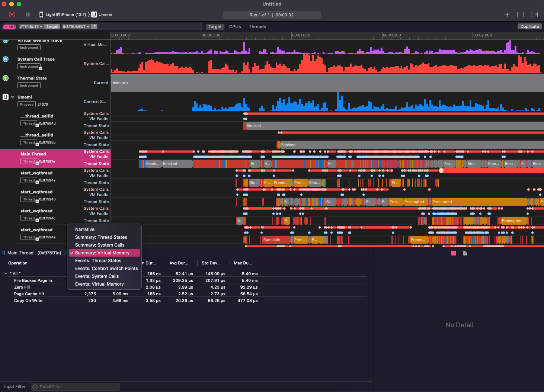Select the Thermal State instrument icon
This screenshot has width=544, height=392.
(x=6, y=78)
